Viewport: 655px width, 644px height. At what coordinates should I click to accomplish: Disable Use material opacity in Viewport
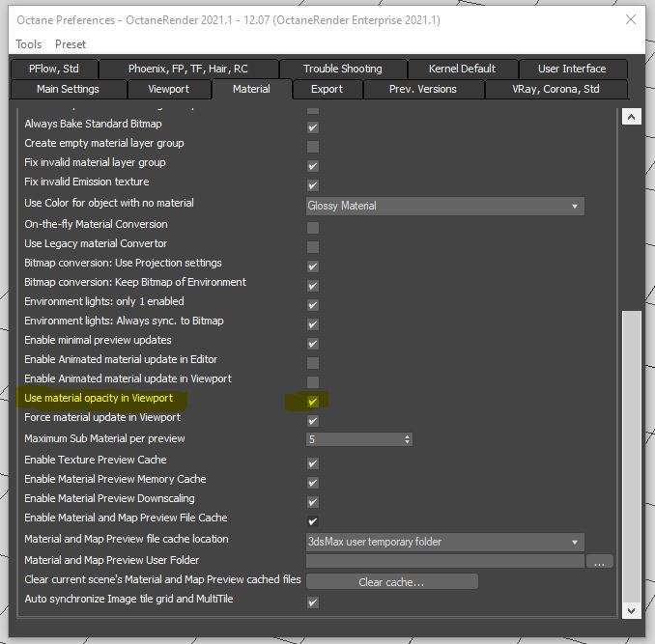coord(313,401)
